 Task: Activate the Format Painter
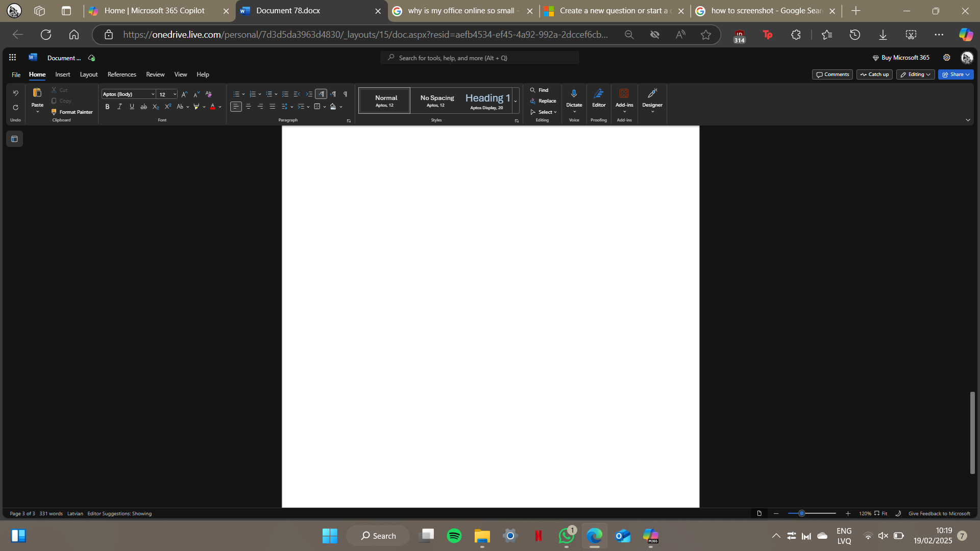coord(72,112)
